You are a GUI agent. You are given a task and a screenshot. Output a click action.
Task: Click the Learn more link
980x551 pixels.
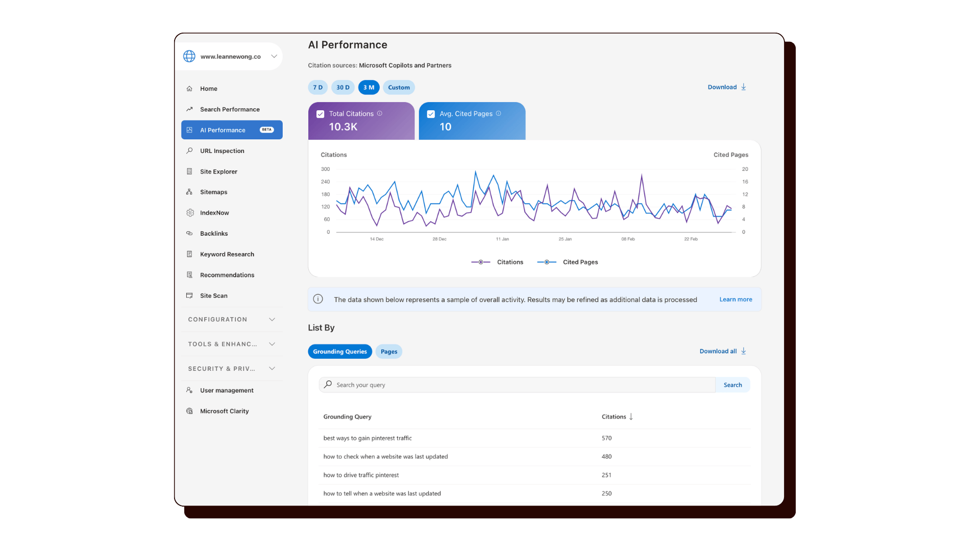tap(735, 299)
